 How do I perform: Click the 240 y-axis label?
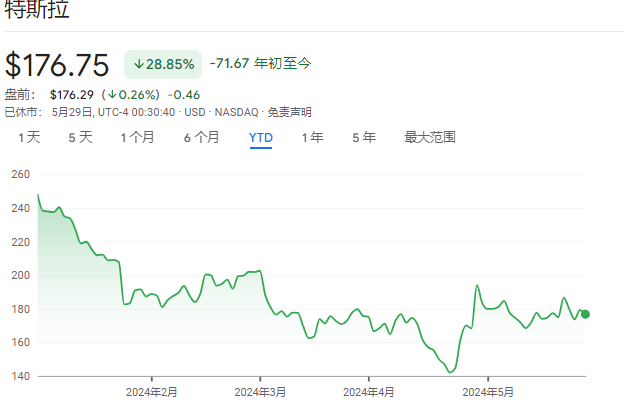click(21, 208)
